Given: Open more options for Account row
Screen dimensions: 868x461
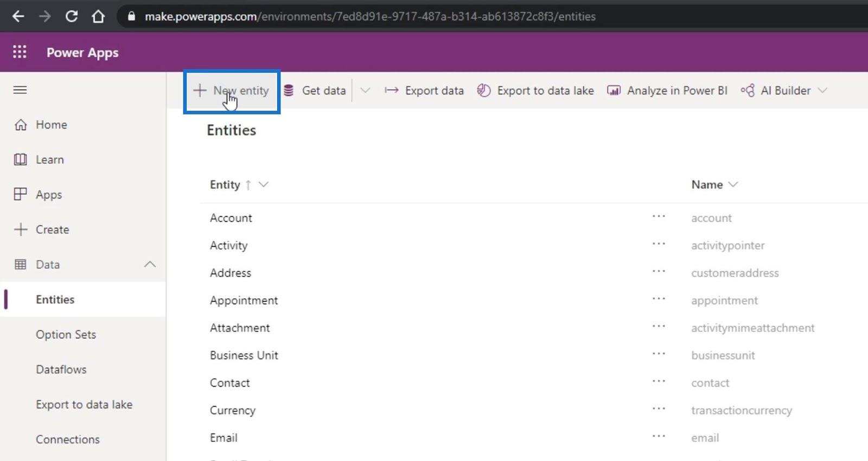Looking at the screenshot, I should coord(659,216).
